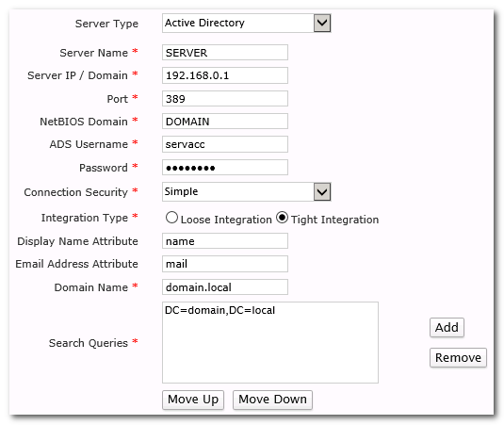The height and width of the screenshot is (425, 504).
Task: Click the Move Up button
Action: pos(193,400)
